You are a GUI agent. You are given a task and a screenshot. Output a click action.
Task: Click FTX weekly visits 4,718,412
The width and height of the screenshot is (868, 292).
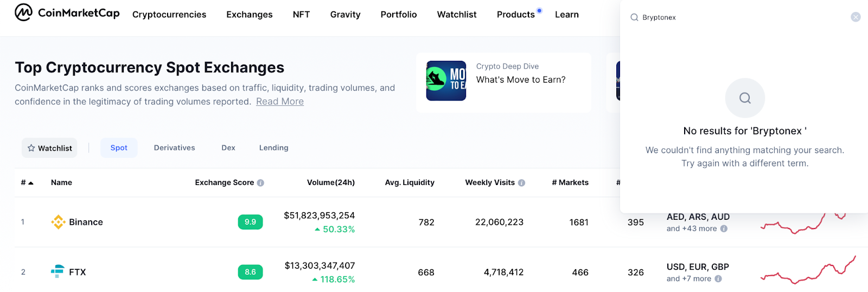pos(503,272)
